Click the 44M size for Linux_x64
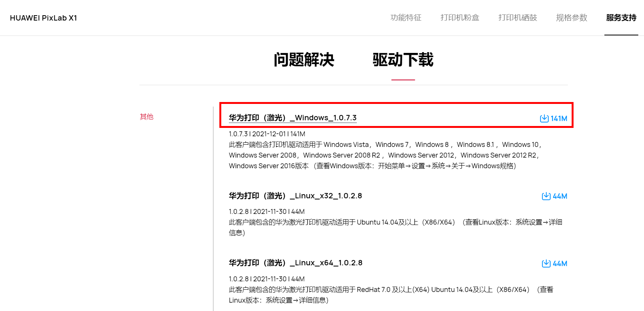644x311 pixels. click(560, 263)
